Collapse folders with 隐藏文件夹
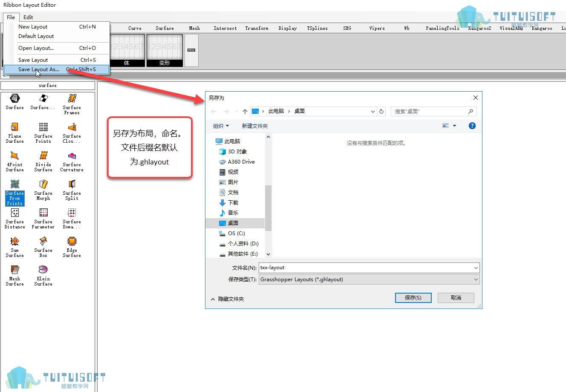Screen dimensions: 566x392 click(x=227, y=299)
